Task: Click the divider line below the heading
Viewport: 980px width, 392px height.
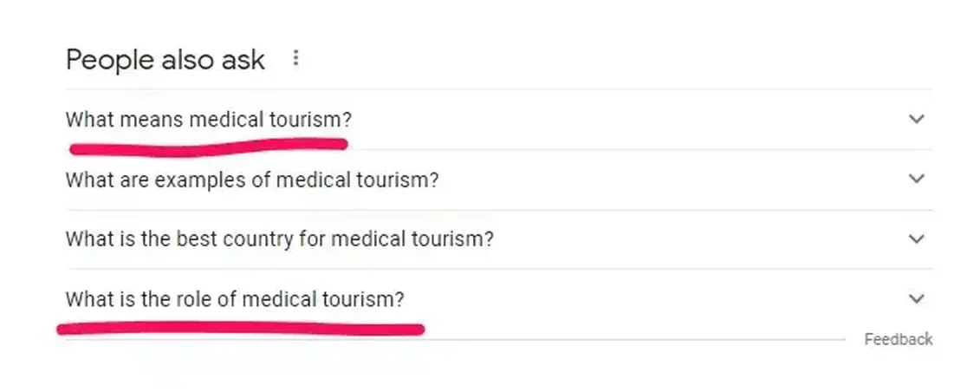Action: click(x=498, y=89)
